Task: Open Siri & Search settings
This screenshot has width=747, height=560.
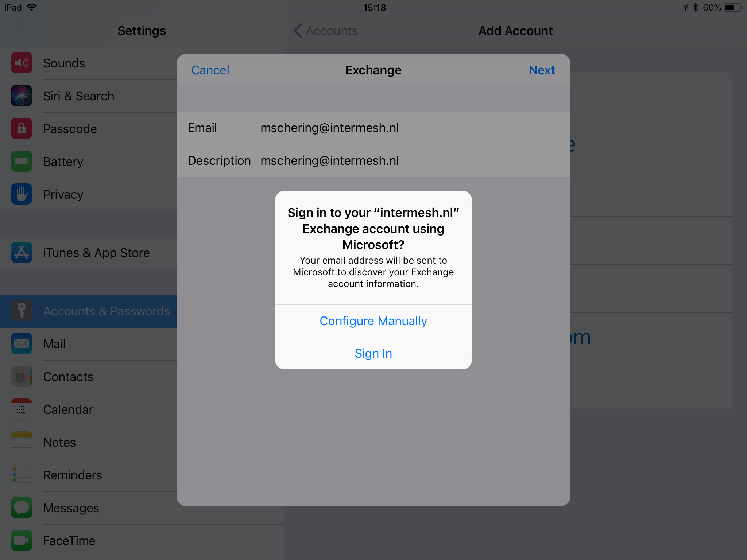Action: point(88,96)
